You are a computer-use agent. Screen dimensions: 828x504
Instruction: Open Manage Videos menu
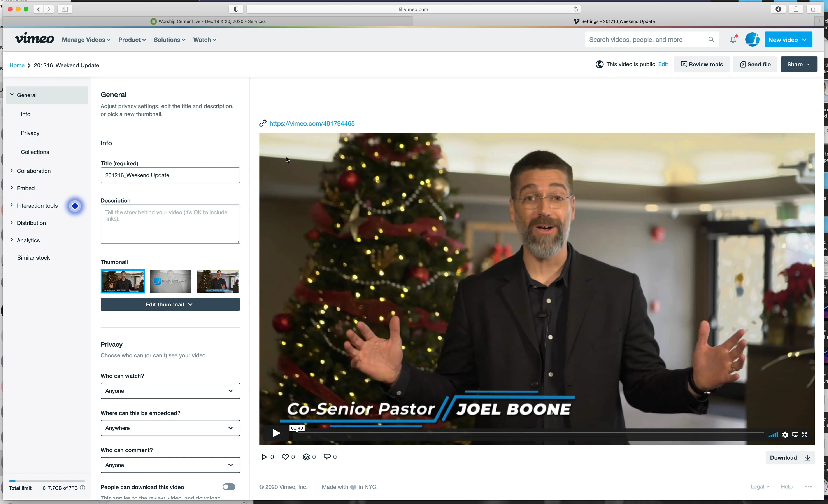(86, 40)
